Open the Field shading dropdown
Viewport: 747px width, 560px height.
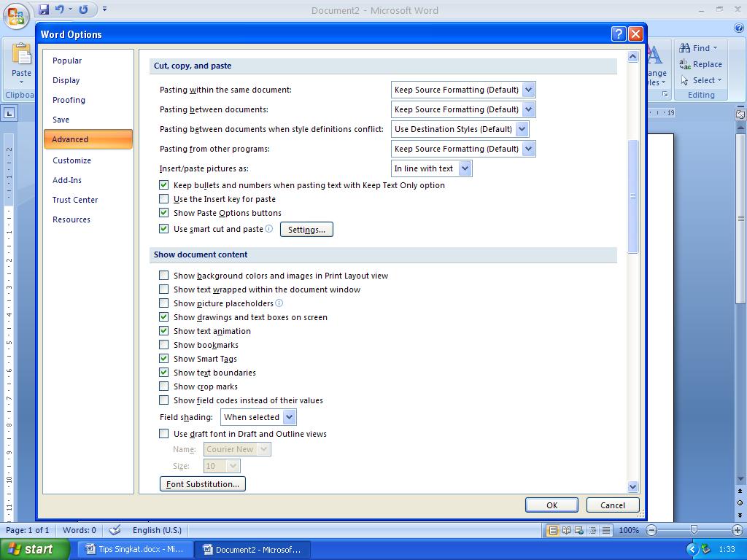tap(289, 417)
